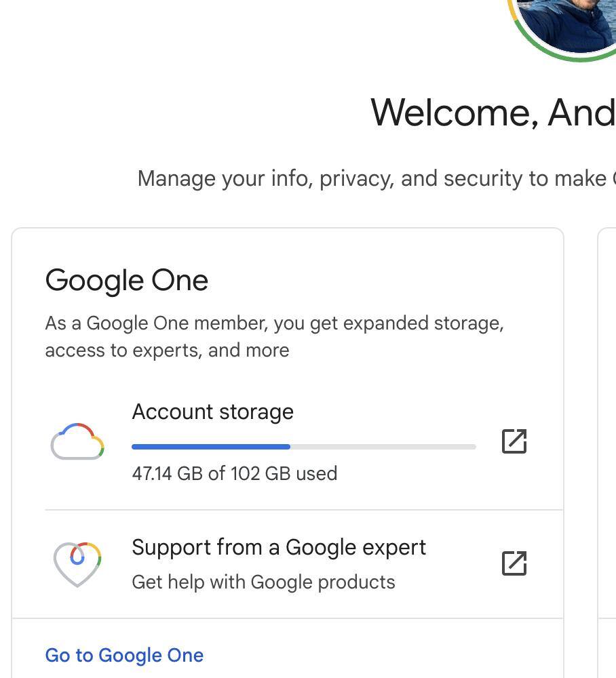Image resolution: width=616 pixels, height=678 pixels.
Task: Click Get help with Google products subtitle
Action: [263, 582]
